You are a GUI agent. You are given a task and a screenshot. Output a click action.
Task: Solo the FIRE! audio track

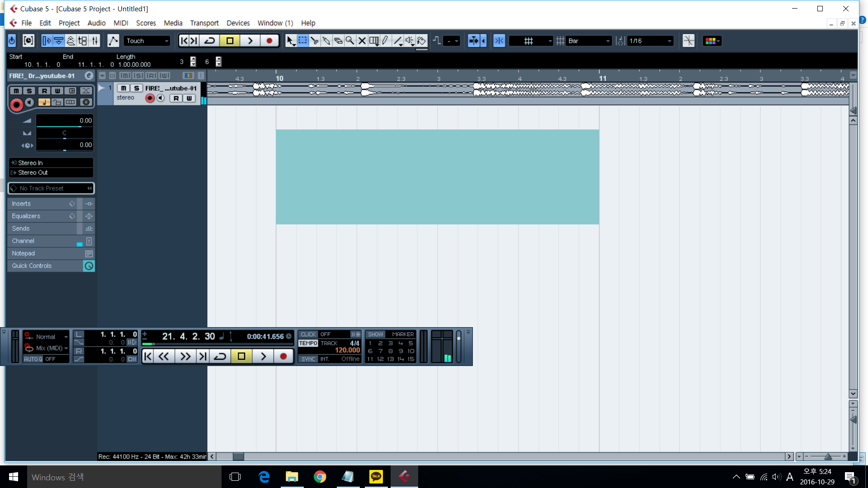point(136,88)
